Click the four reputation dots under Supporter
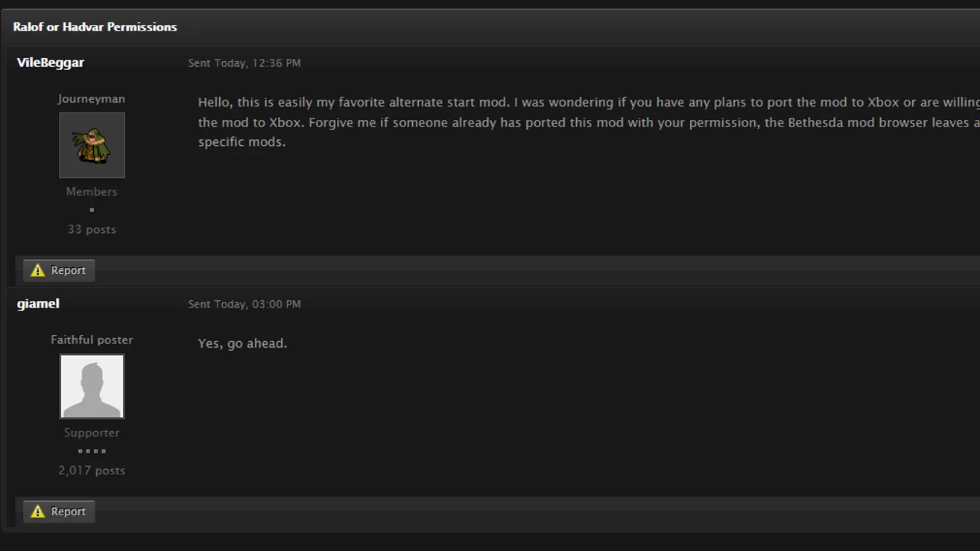Viewport: 980px width, 551px height. tap(92, 451)
